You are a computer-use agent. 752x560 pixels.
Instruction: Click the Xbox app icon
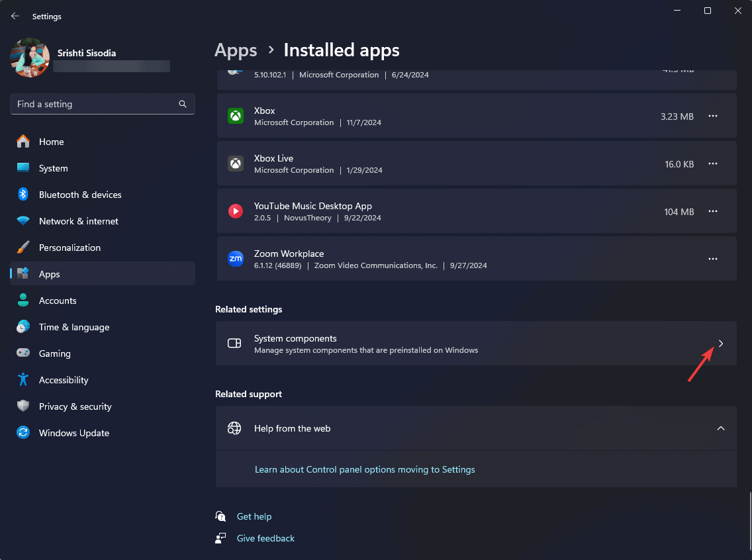236,116
